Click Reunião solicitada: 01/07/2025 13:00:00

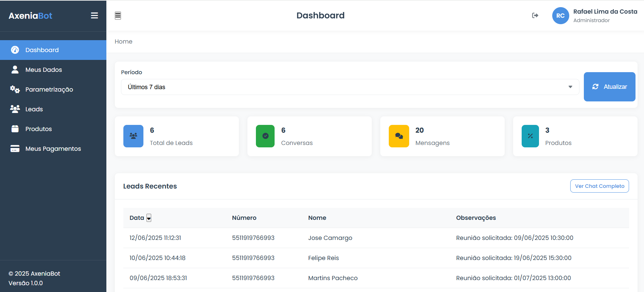click(x=514, y=278)
